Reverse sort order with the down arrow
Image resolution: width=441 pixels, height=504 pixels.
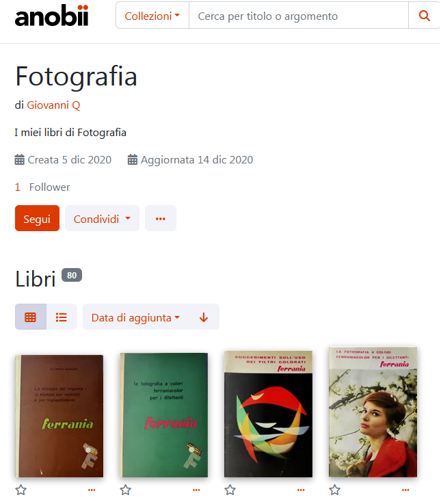(204, 317)
